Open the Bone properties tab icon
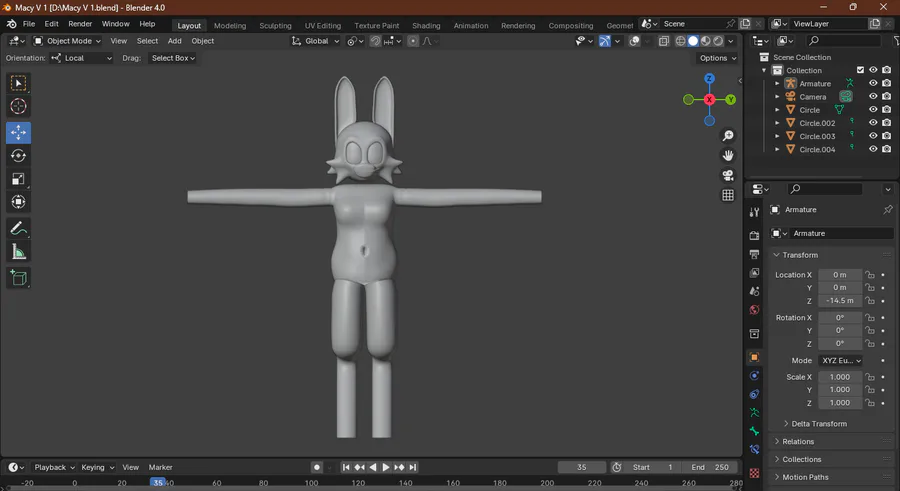The width and height of the screenshot is (900, 491). (x=754, y=431)
